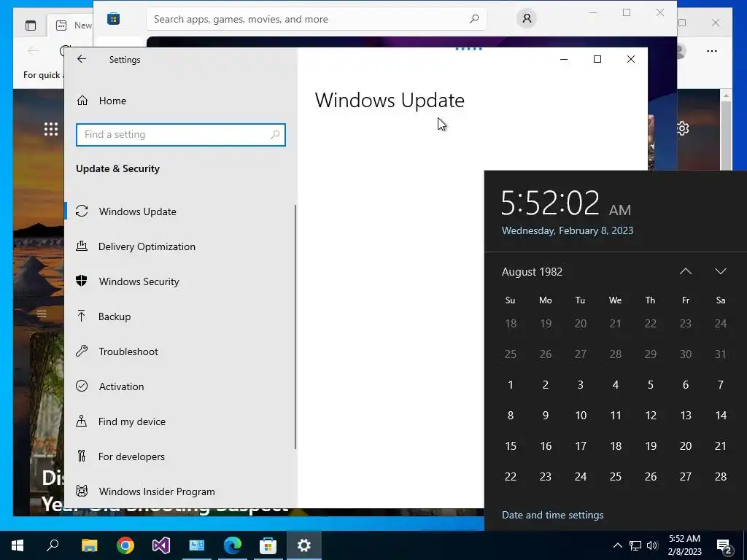Go back using the Settings back arrow

click(82, 59)
